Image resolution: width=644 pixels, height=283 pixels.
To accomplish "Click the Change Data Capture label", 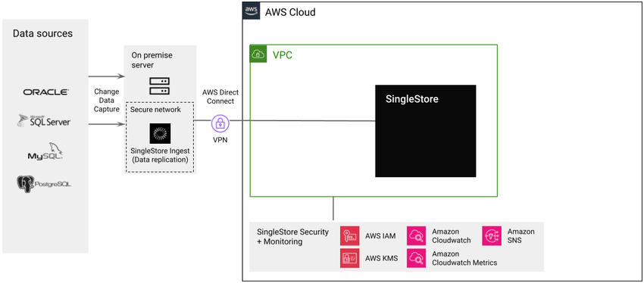I will tap(106, 101).
